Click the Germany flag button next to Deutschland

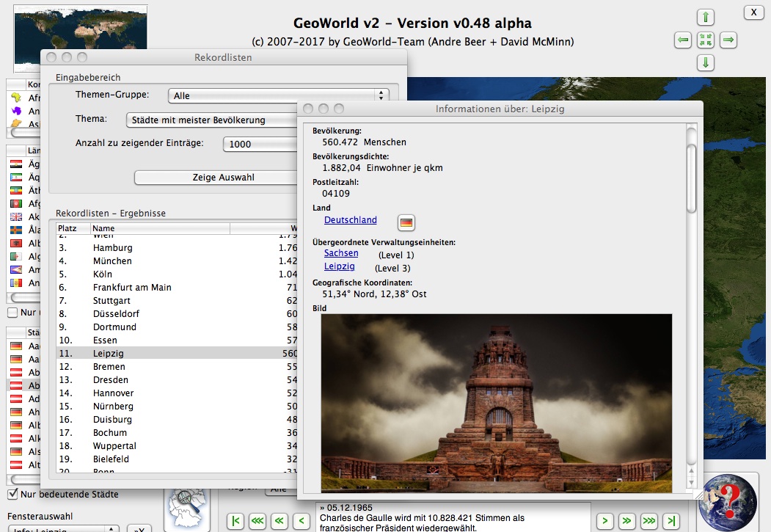[x=406, y=222]
